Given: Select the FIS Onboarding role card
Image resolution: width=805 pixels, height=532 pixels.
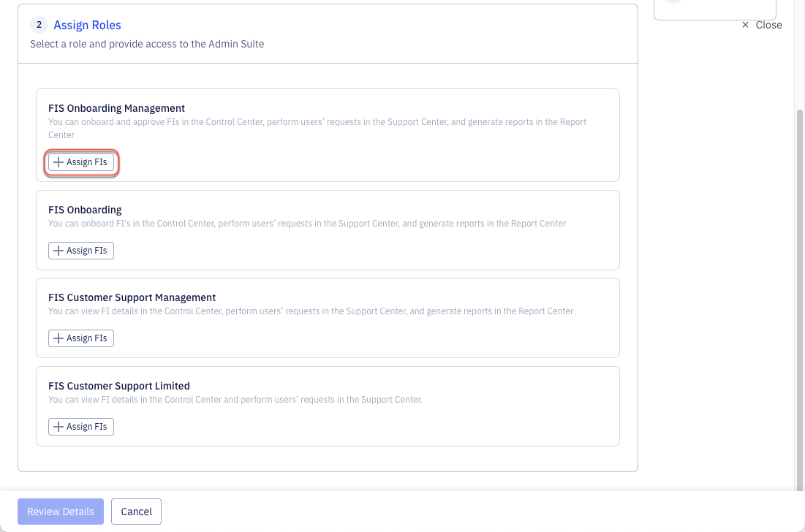Looking at the screenshot, I should pyautogui.click(x=328, y=229).
